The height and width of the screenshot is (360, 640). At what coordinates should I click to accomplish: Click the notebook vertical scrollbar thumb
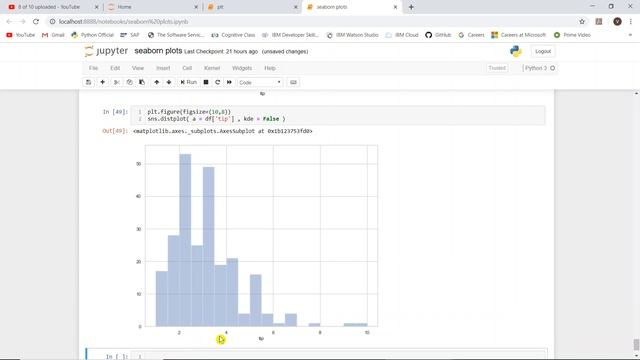[636, 344]
